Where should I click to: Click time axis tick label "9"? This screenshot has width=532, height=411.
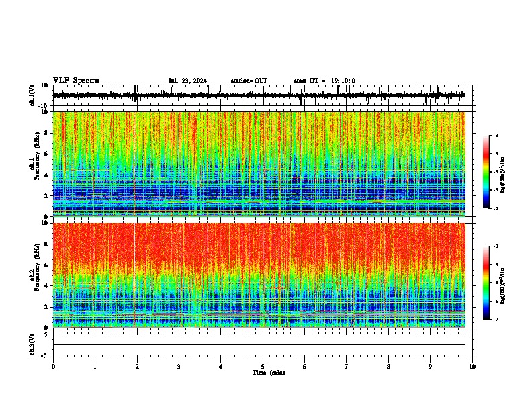click(430, 367)
